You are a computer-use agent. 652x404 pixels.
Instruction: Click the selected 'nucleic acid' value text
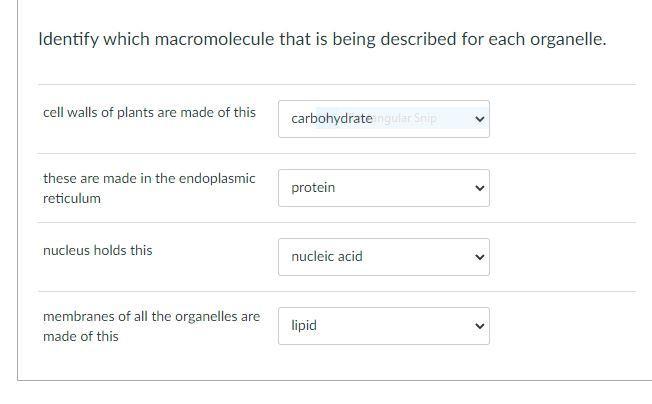[x=327, y=257]
